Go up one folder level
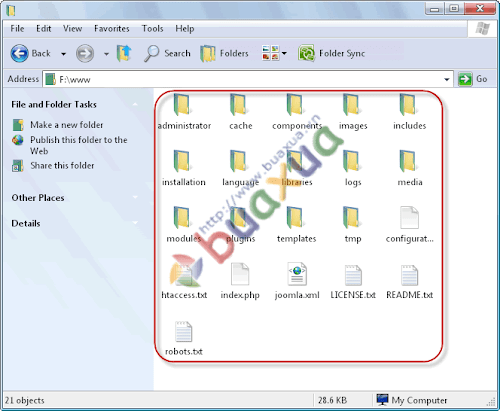The image size is (500, 411). pos(124,53)
